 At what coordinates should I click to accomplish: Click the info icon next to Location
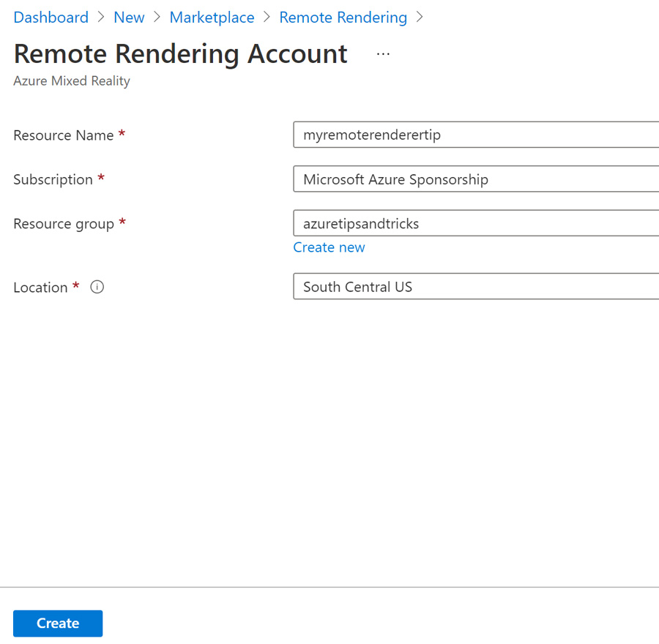tap(97, 287)
